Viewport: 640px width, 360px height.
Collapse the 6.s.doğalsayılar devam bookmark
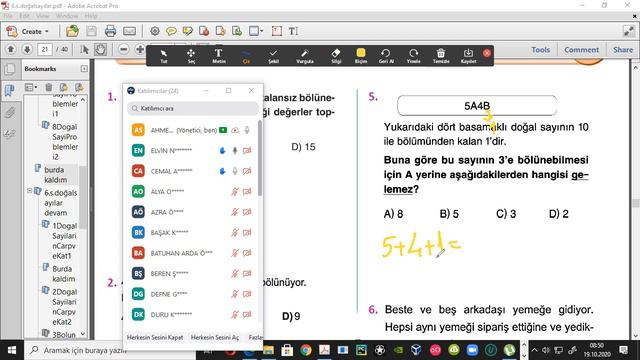coord(29,191)
